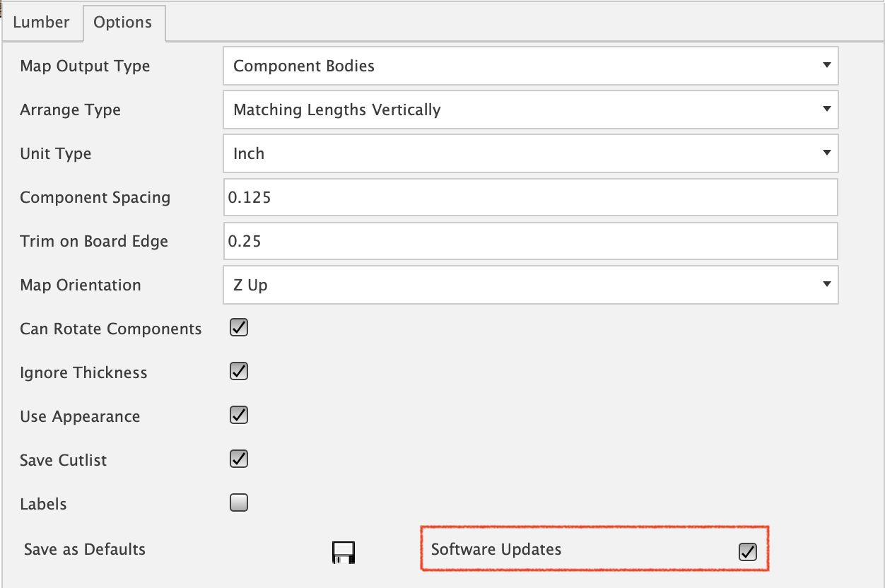Viewport: 885px width, 588px height.
Task: Uncheck the Ignore Thickness checkbox
Action: (x=239, y=372)
